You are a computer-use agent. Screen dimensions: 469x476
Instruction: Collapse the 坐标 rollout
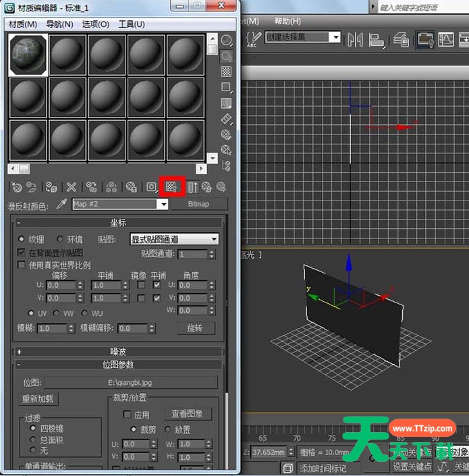[x=119, y=223]
